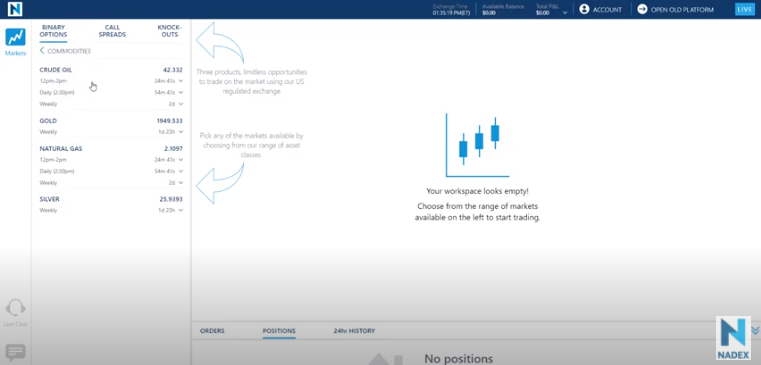Click the Open Old Platform arrow icon
The height and width of the screenshot is (365, 761).
point(642,9)
